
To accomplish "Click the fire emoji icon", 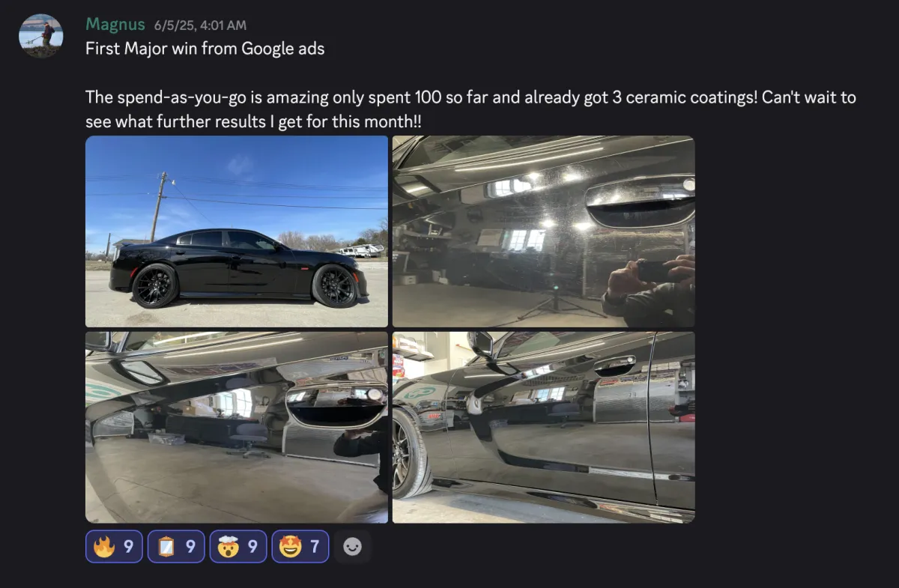I will (x=104, y=547).
